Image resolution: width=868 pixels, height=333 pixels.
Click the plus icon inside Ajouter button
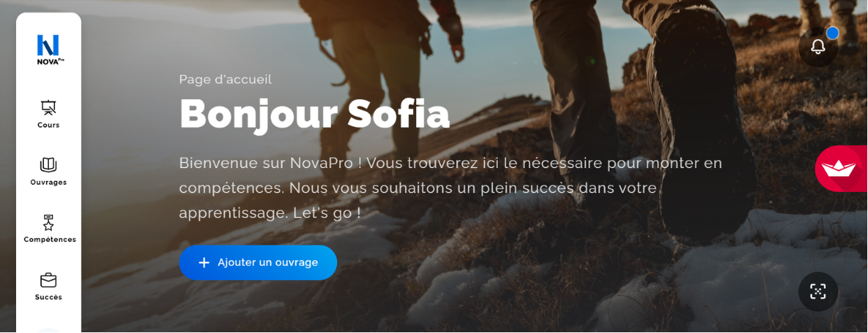(204, 262)
